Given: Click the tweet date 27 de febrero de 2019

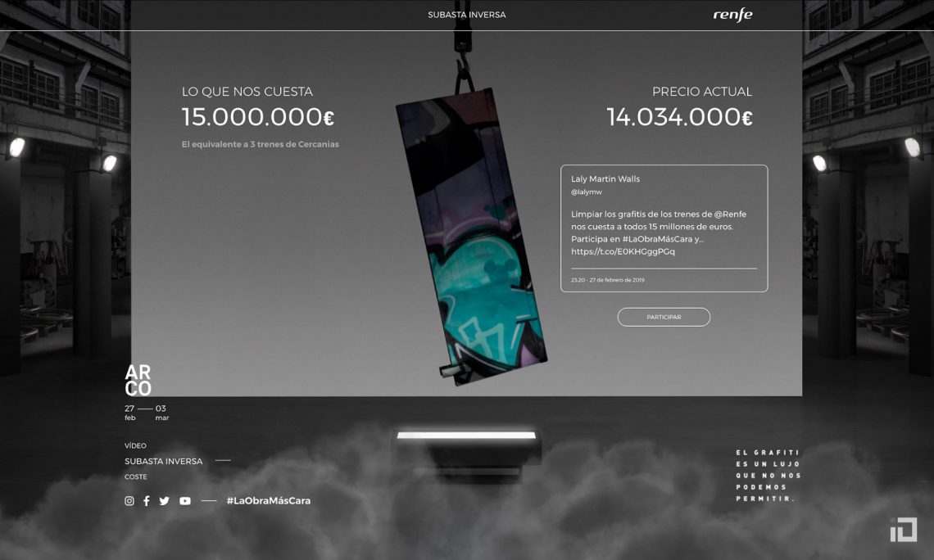Looking at the screenshot, I should coord(617,280).
